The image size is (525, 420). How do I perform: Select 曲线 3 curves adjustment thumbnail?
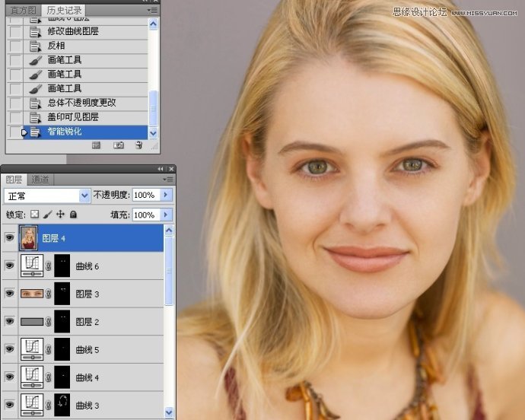tap(32, 405)
